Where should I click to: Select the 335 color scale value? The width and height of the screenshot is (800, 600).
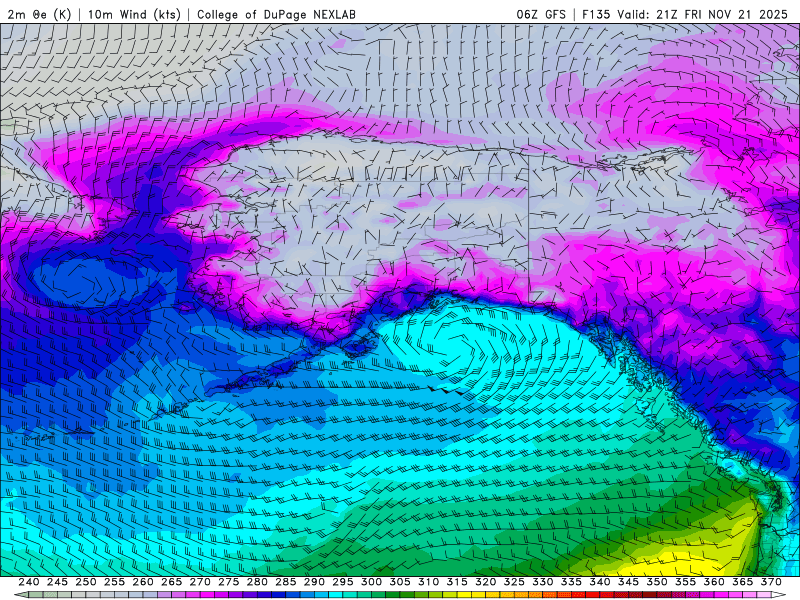click(571, 582)
